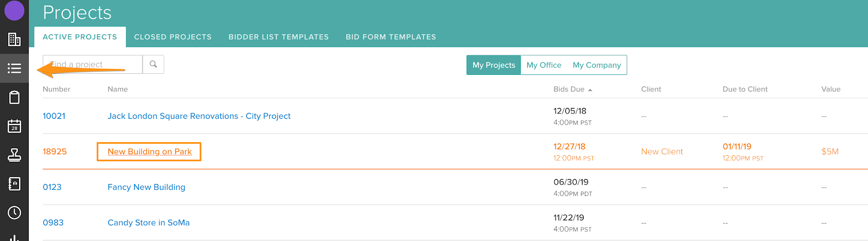868x241 pixels.
Task: Click the stamp icon in sidebar
Action: (x=14, y=155)
